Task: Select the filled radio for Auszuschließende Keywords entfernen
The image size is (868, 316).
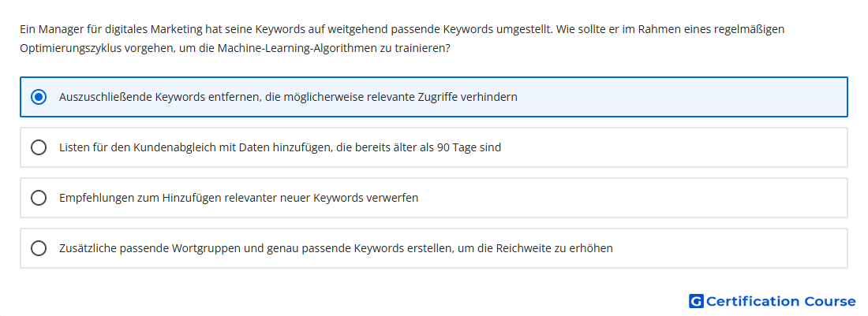Action: 39,97
